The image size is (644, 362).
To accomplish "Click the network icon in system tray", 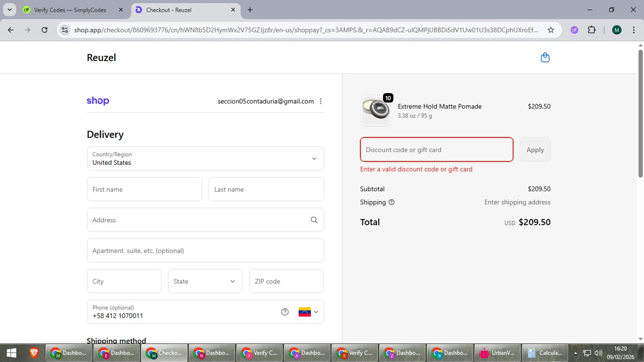I will 587,353.
